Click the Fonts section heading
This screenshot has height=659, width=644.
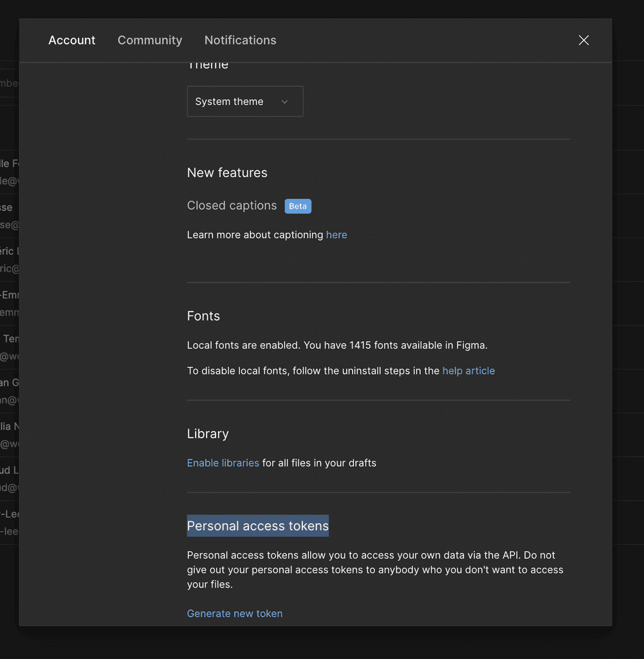[203, 316]
